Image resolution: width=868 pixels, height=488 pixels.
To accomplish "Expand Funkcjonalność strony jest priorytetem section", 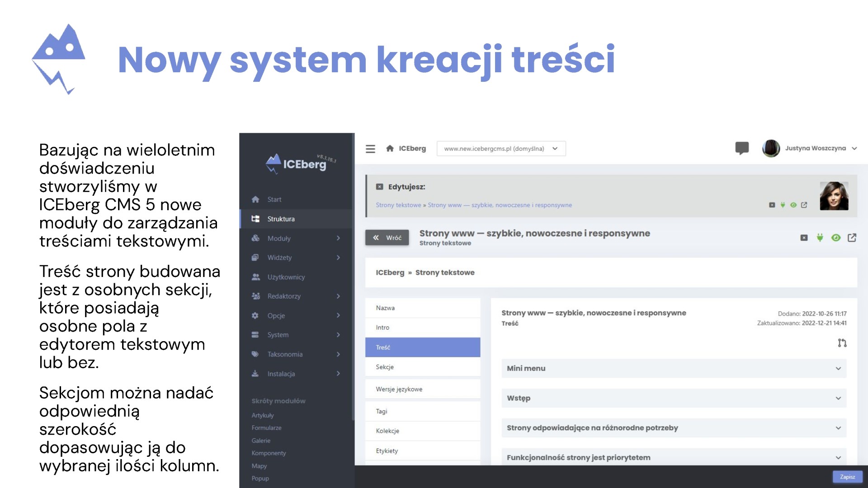I will point(674,457).
